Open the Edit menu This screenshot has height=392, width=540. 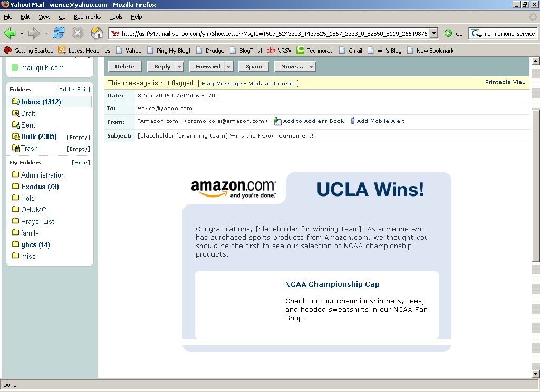pos(25,17)
